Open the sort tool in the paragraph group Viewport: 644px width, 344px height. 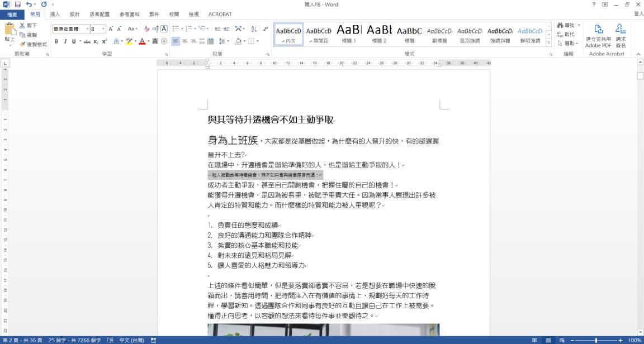tap(254, 28)
